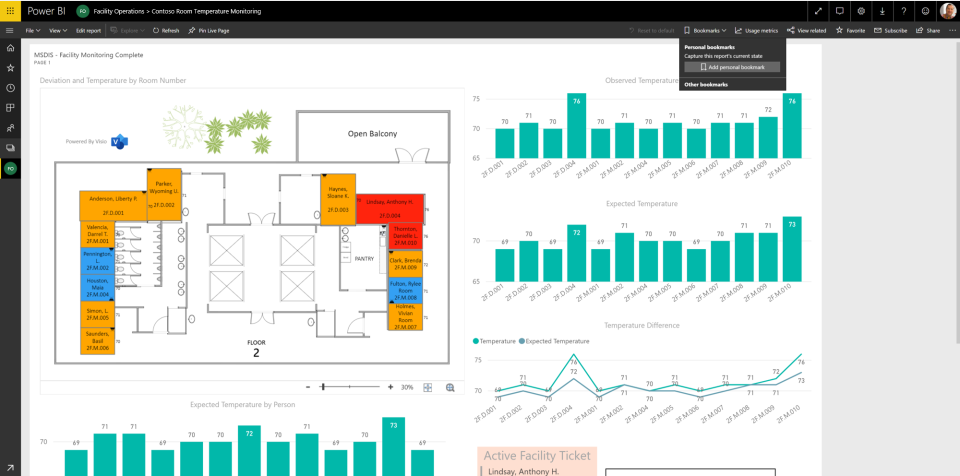Click Contoso Room Temperature Monitoring breadcrumb

(x=205, y=11)
